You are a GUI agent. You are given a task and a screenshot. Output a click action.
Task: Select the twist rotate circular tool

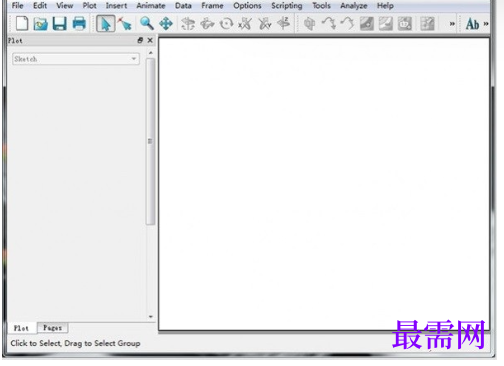tap(226, 24)
